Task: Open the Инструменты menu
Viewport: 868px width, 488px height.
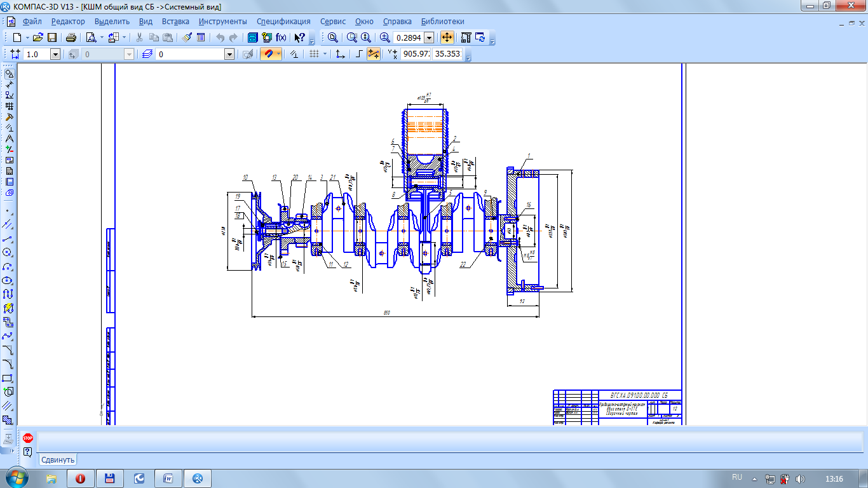Action: 223,21
